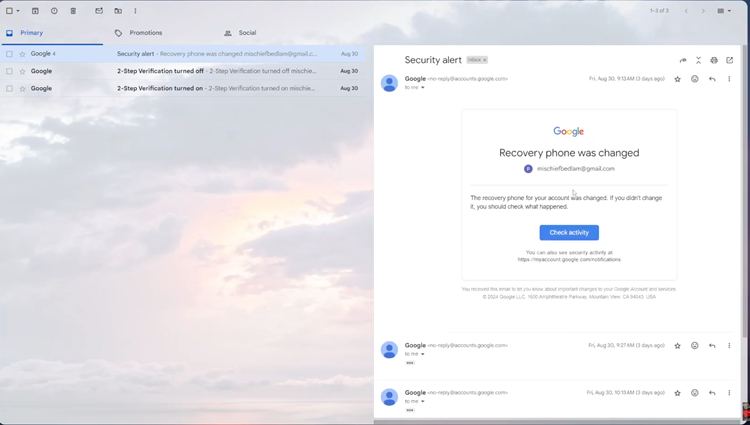Switch to the Social tab
This screenshot has width=750, height=425.
click(x=247, y=33)
